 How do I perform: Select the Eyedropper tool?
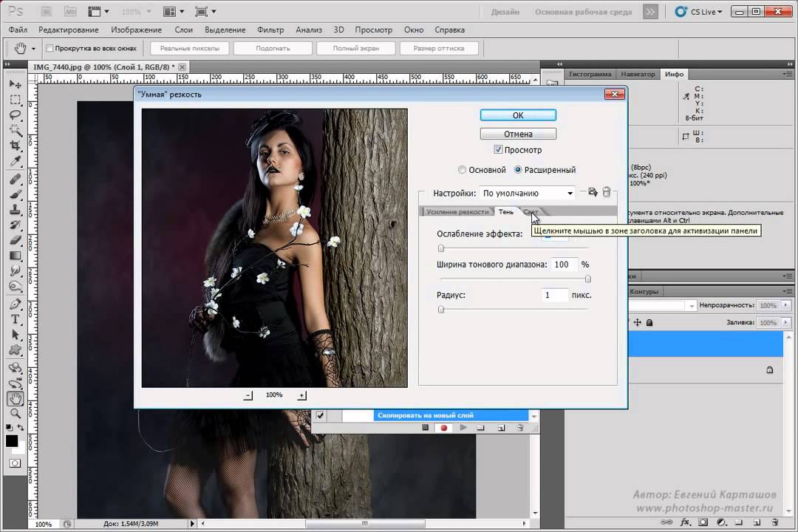(x=15, y=162)
